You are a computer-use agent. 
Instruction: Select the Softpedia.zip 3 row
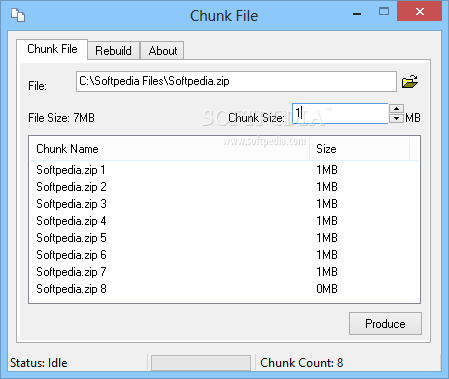224,204
